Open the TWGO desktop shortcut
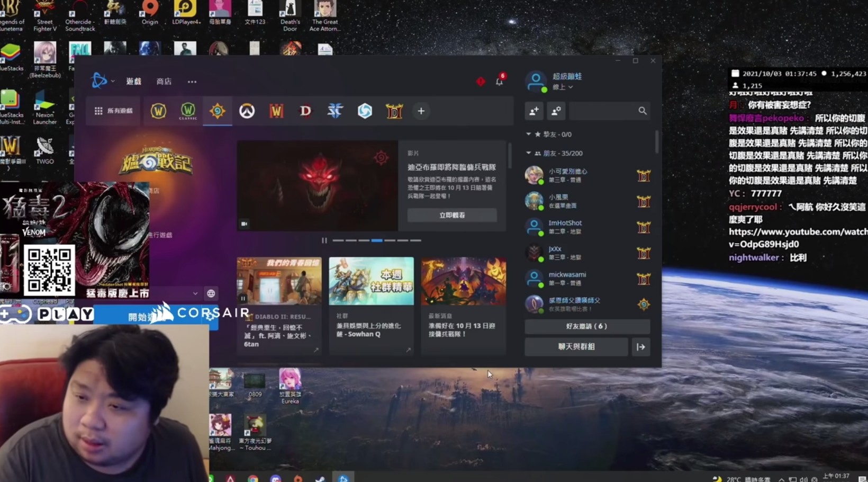The height and width of the screenshot is (482, 868). point(45,150)
